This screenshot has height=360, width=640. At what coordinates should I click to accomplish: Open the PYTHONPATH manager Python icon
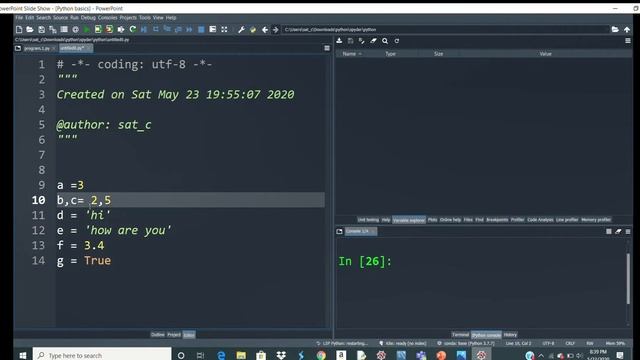click(x=253, y=29)
